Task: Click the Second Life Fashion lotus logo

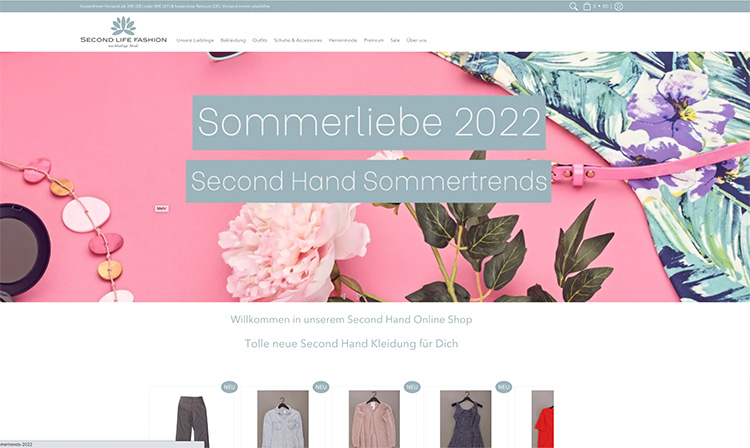Action: tap(123, 32)
